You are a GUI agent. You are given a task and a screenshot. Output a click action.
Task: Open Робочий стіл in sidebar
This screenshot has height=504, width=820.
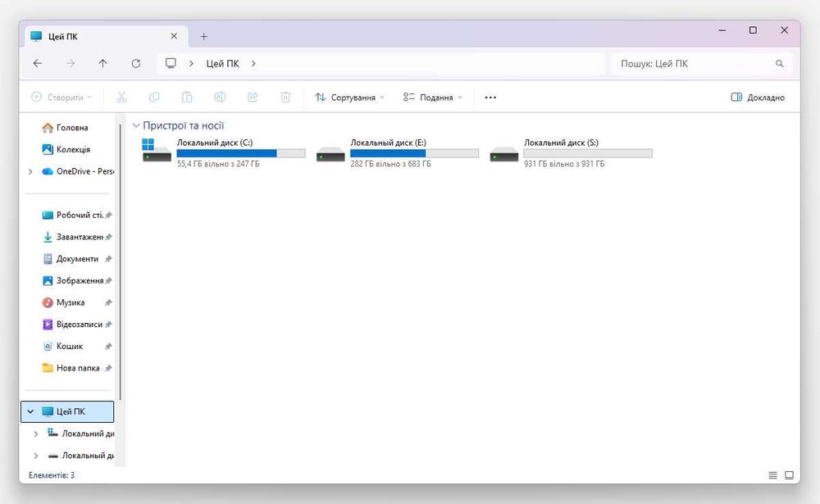click(72, 215)
